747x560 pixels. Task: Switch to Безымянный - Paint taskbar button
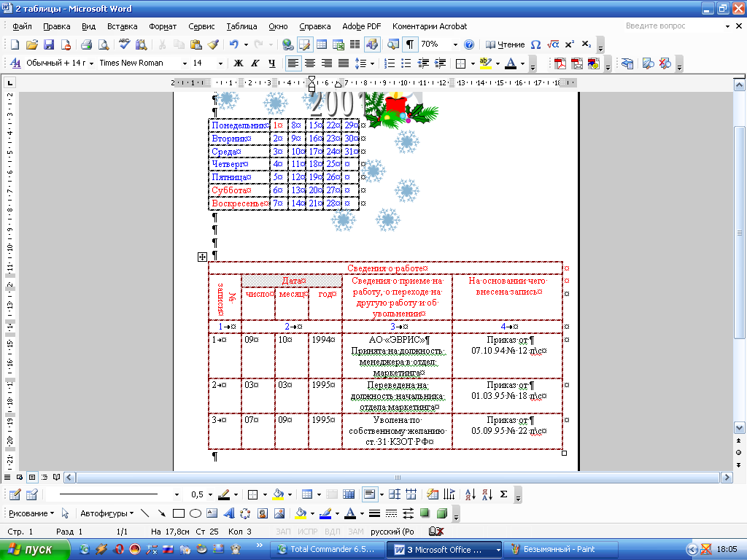click(560, 550)
